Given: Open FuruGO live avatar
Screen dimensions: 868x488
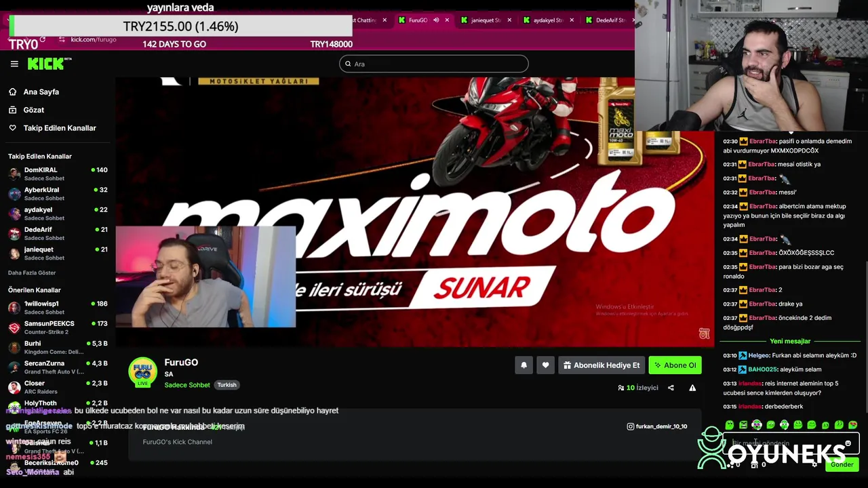Looking at the screenshot, I should pos(142,372).
